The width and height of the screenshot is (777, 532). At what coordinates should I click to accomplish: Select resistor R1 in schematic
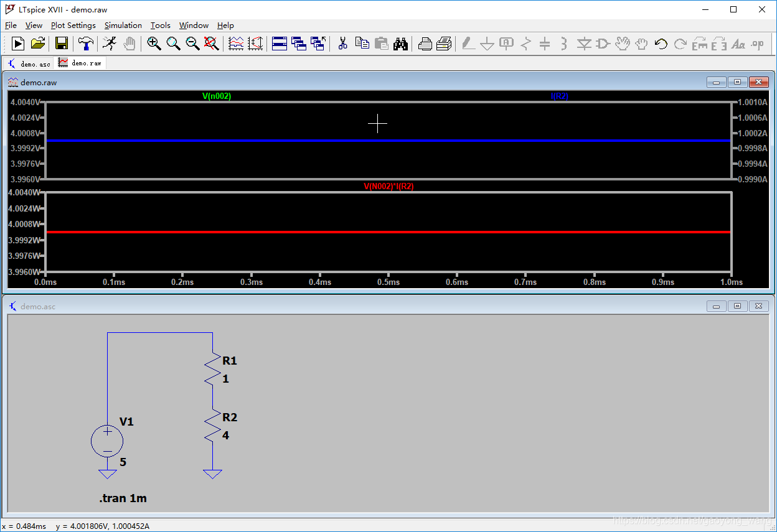213,368
